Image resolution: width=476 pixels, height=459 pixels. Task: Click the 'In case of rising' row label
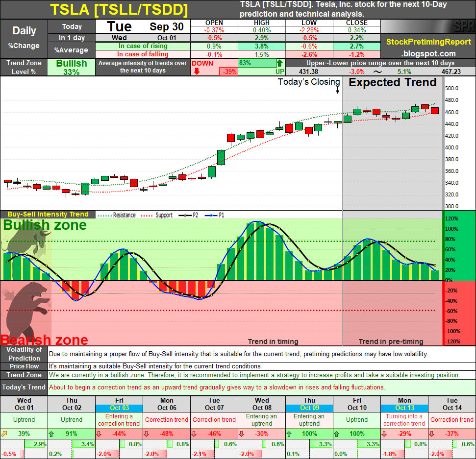143,46
